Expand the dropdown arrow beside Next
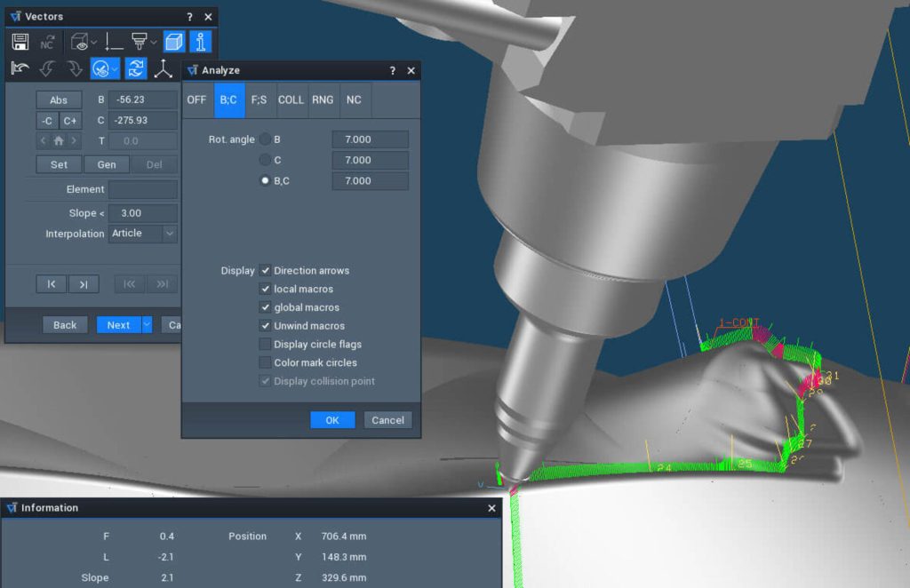Viewport: 910px width, 588px height. pyautogui.click(x=147, y=325)
